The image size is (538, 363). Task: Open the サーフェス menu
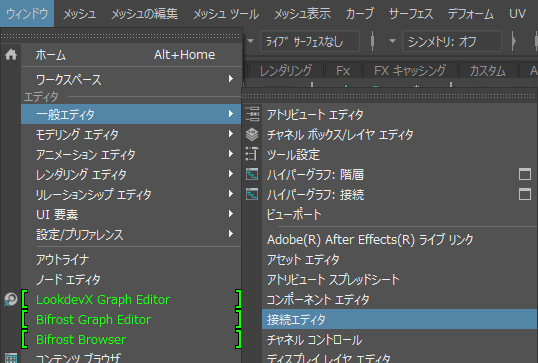[x=411, y=13]
